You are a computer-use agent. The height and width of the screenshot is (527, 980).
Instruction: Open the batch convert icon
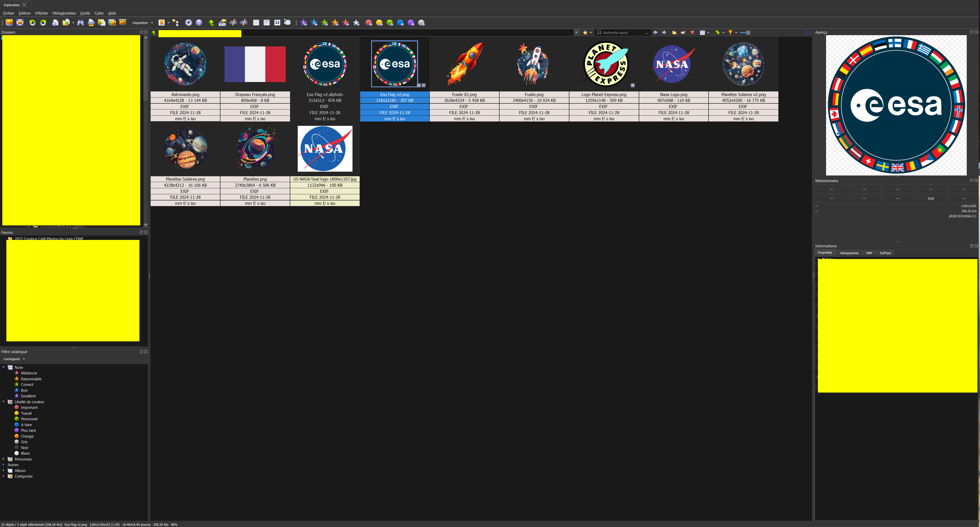tap(112, 23)
